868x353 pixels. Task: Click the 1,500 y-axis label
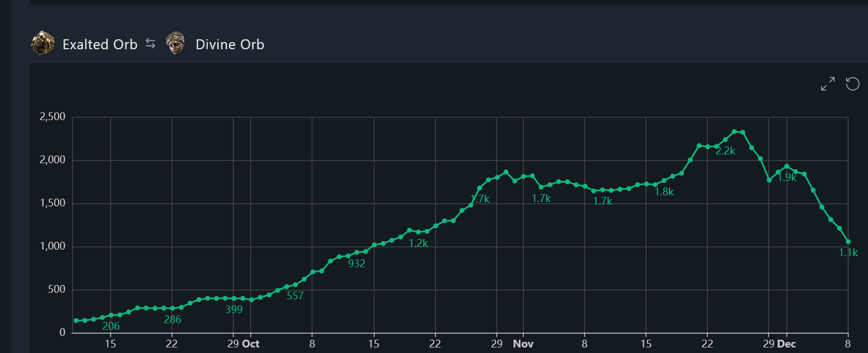point(52,203)
